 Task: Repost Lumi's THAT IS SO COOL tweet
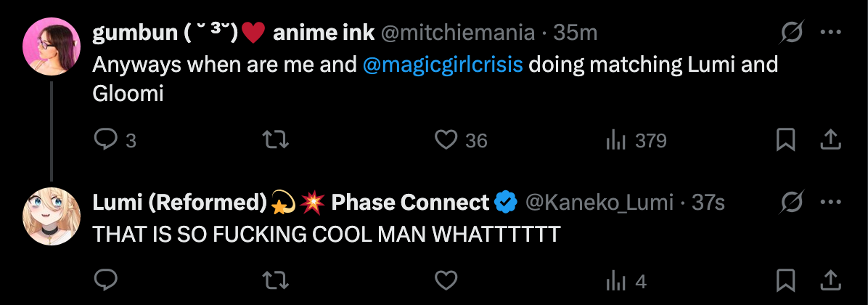274,280
